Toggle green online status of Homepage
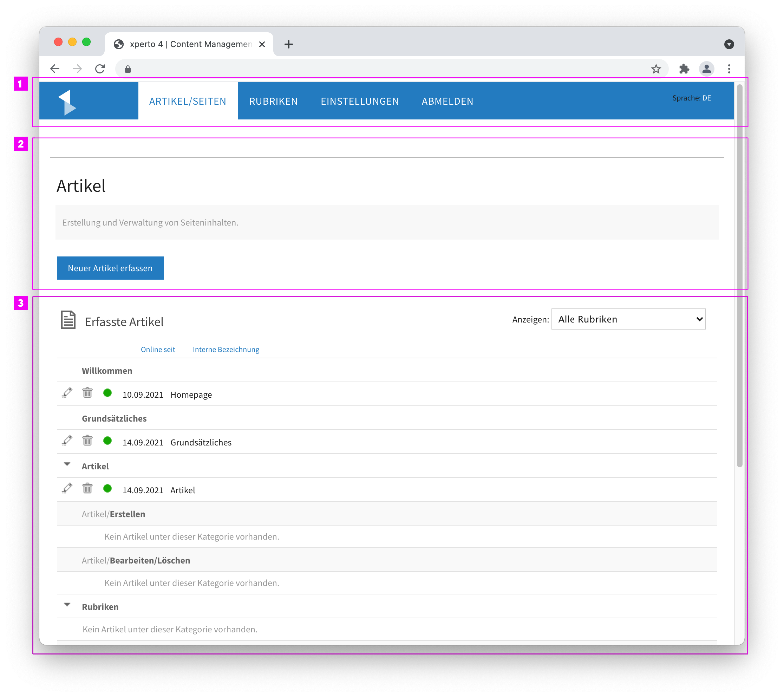Image resolution: width=784 pixels, height=697 pixels. [107, 393]
